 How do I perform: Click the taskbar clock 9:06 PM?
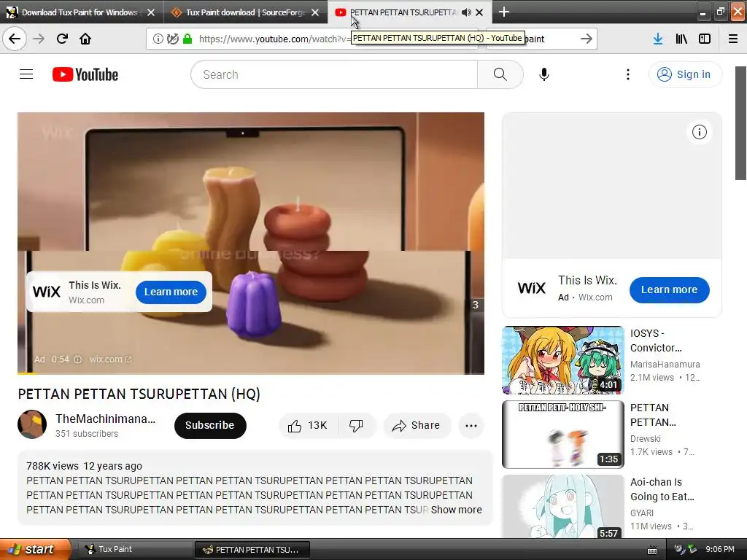tap(719, 549)
